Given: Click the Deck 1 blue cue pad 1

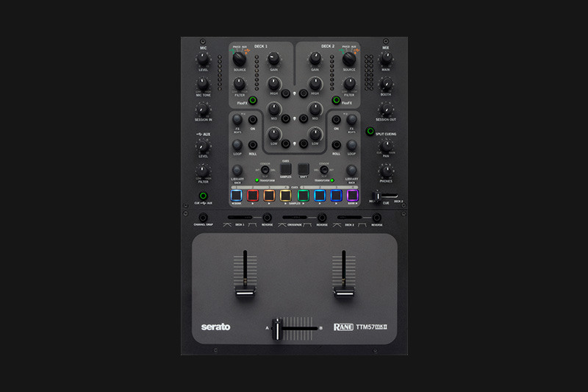Looking at the screenshot, I should point(236,196).
